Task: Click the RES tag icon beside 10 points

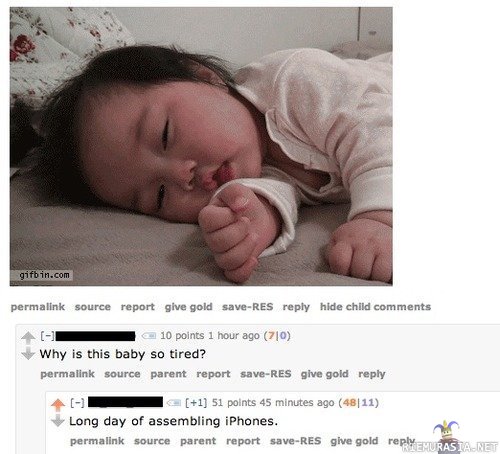Action: point(149,336)
